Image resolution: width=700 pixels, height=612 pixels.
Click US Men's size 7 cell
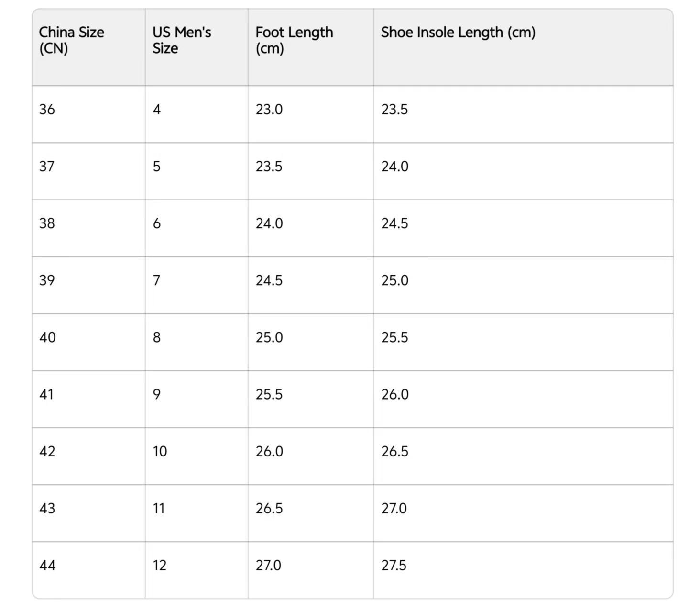coord(156,280)
